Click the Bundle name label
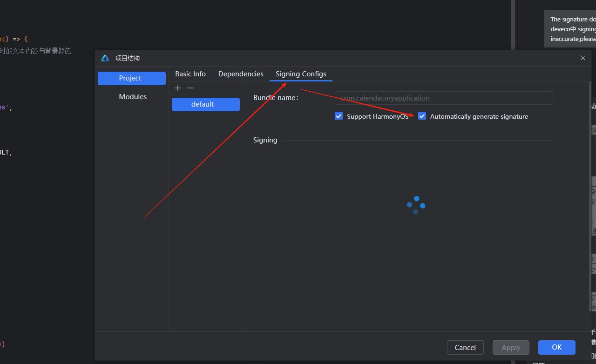Image resolution: width=596 pixels, height=364 pixels. coord(276,98)
